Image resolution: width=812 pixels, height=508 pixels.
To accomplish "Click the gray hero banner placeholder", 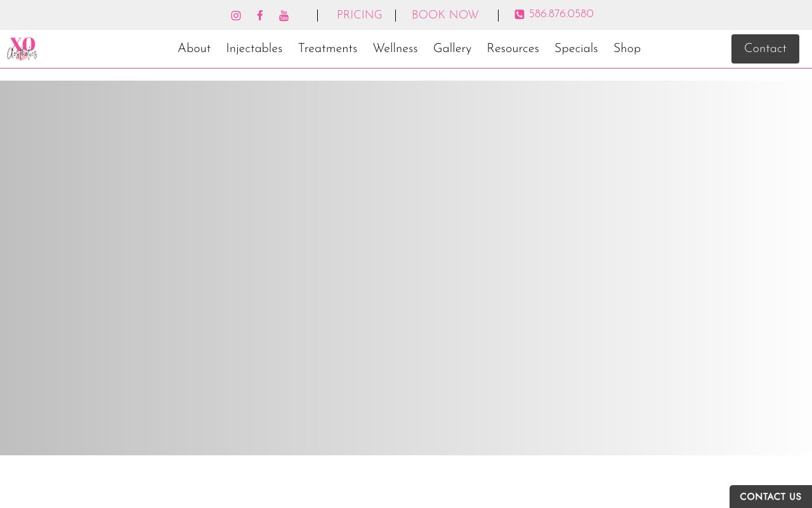I will coord(406,267).
